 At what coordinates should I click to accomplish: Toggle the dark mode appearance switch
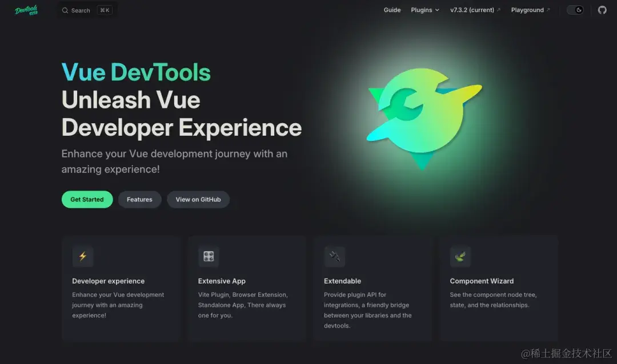pyautogui.click(x=575, y=10)
